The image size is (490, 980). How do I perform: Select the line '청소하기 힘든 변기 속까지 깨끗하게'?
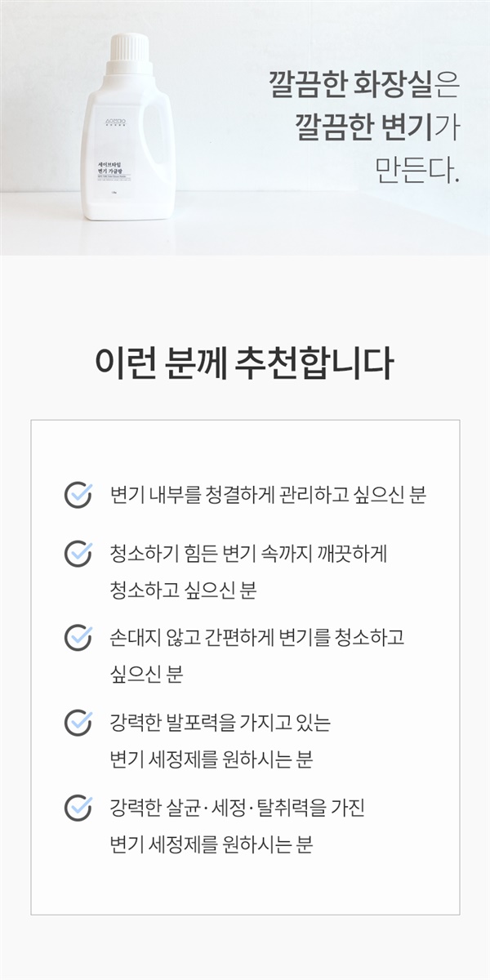247,553
